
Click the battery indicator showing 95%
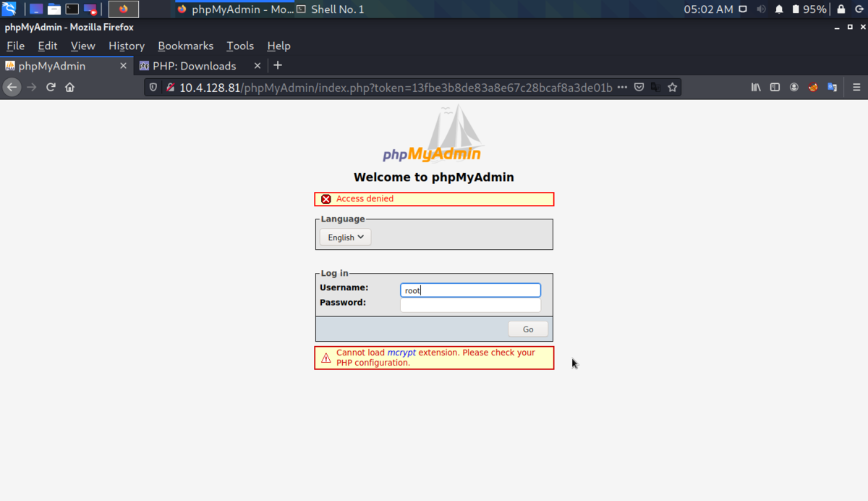(809, 9)
